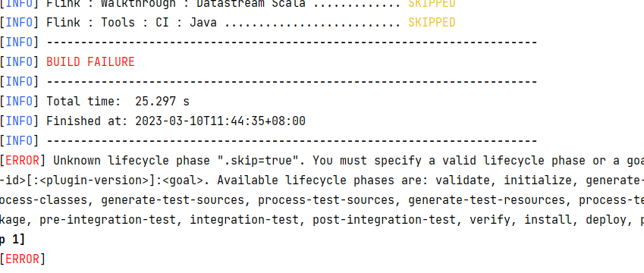The image size is (644, 273).
Task: Click SKIPPED status on Tools CI Java line
Action: [x=432, y=22]
